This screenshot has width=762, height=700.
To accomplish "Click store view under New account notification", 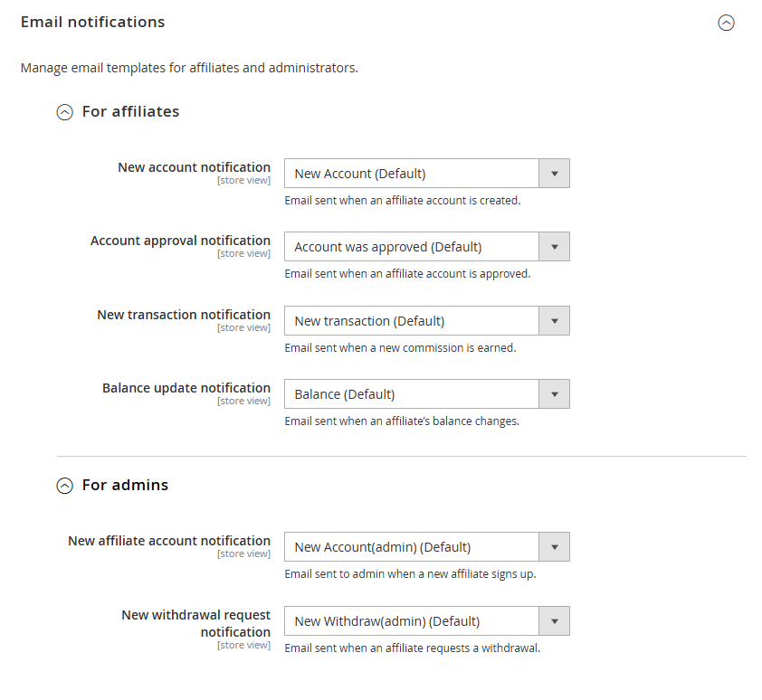I will pyautogui.click(x=243, y=180).
